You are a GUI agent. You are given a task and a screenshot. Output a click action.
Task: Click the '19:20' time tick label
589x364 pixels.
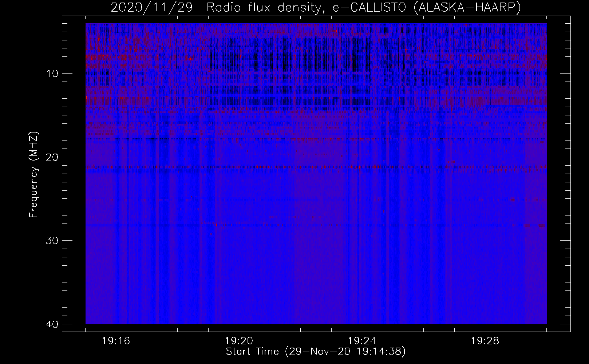pos(239,341)
